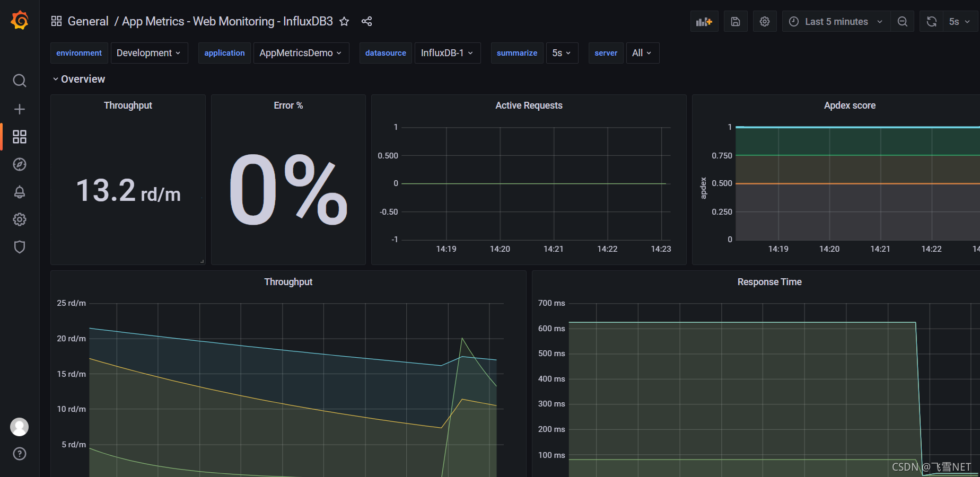Open the Error % panel title menu
The image size is (980, 477).
[x=288, y=105]
